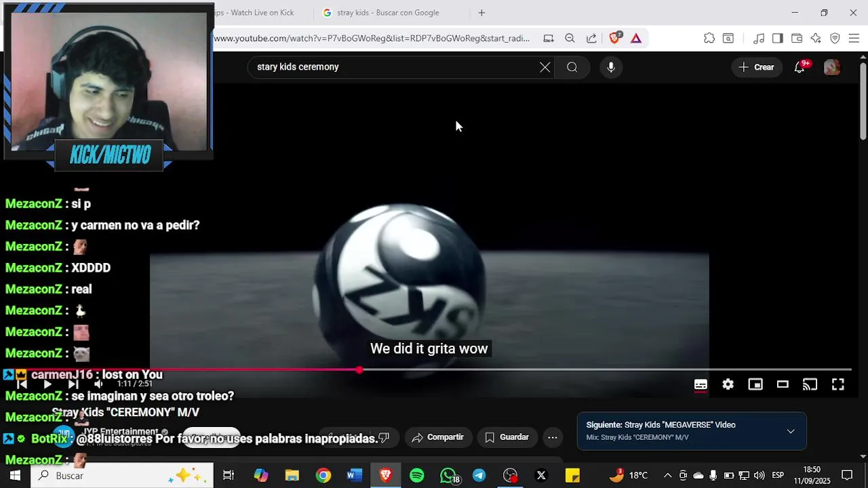The width and height of the screenshot is (868, 488).
Task: Open X app from the taskbar
Action: tap(541, 475)
